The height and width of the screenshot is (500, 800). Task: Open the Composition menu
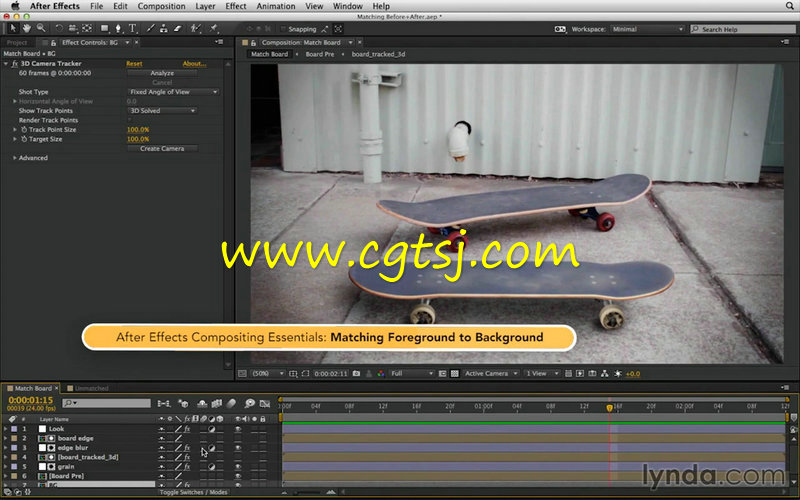tap(161, 6)
